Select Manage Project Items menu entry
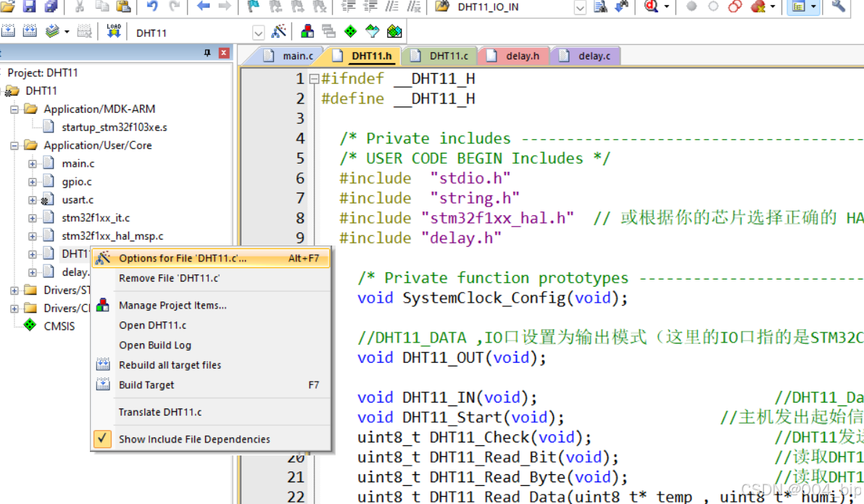The height and width of the screenshot is (504, 864). pos(211,305)
